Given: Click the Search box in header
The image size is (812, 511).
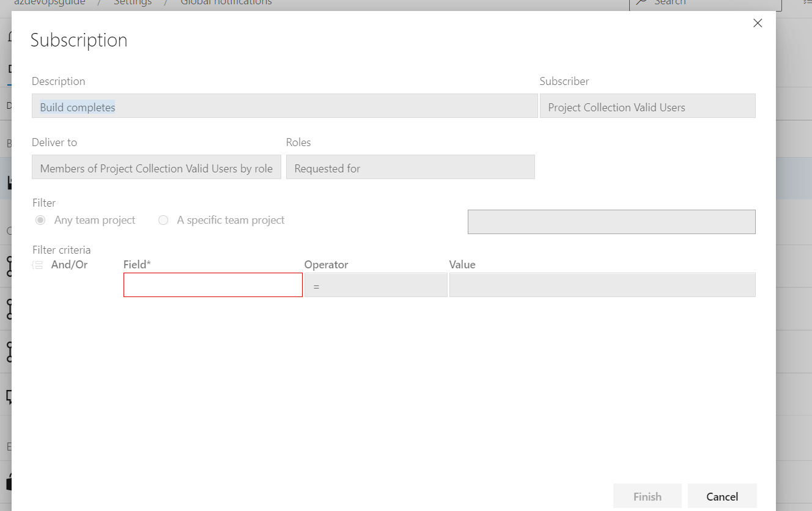Looking at the screenshot, I should coord(706,4).
